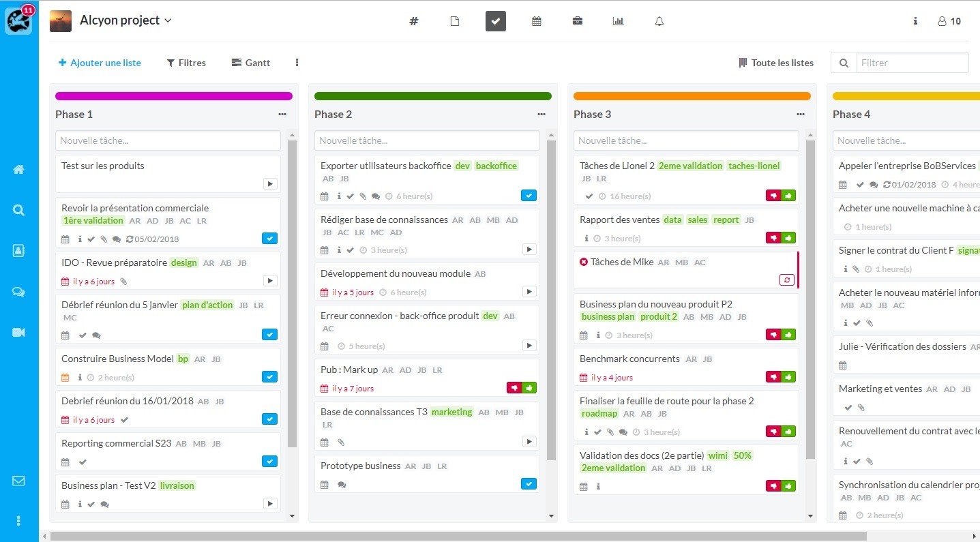Click the video camera icon in sidebar
The width and height of the screenshot is (980, 542).
click(x=18, y=333)
